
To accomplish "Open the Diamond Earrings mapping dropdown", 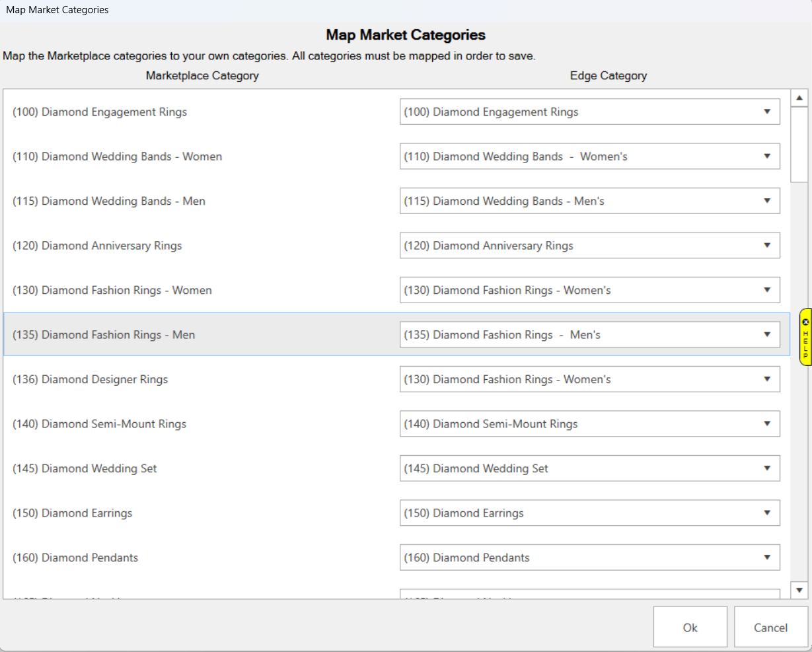I will pos(768,513).
